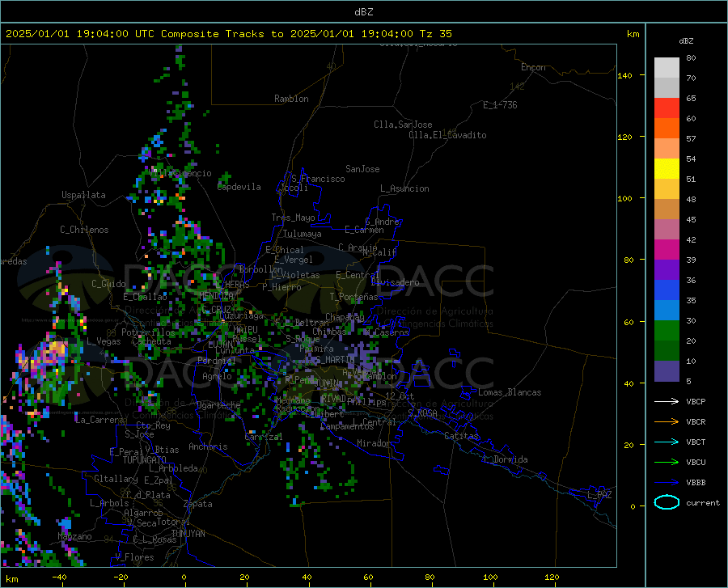
Task: Click the Divisadero label on the map
Action: pos(395,282)
